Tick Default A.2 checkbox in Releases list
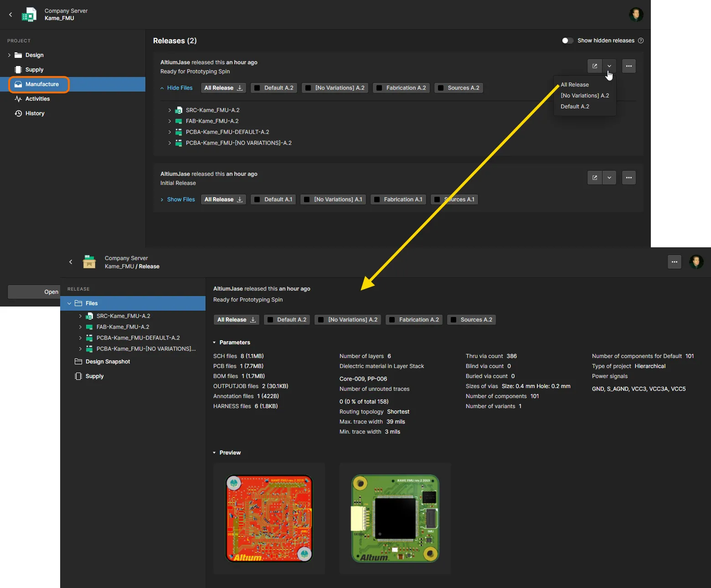Screen dimensions: 711x588 point(258,88)
